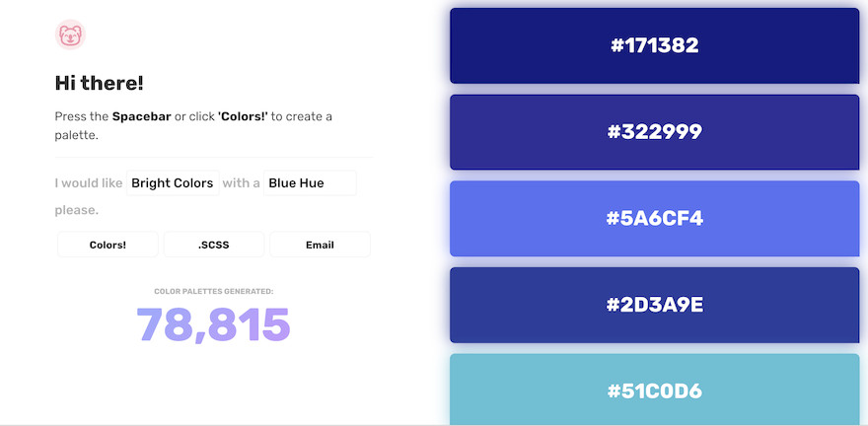
Task: Click the 'Hi there!' heading
Action: [100, 84]
